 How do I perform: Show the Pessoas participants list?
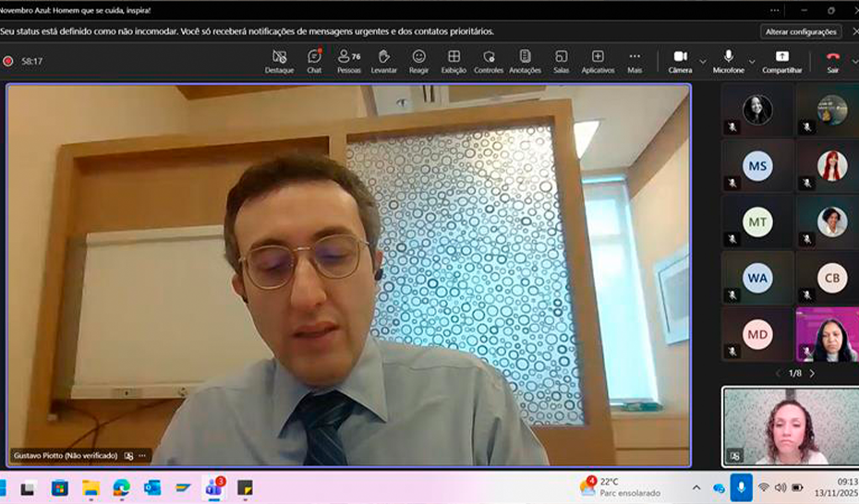tap(348, 61)
